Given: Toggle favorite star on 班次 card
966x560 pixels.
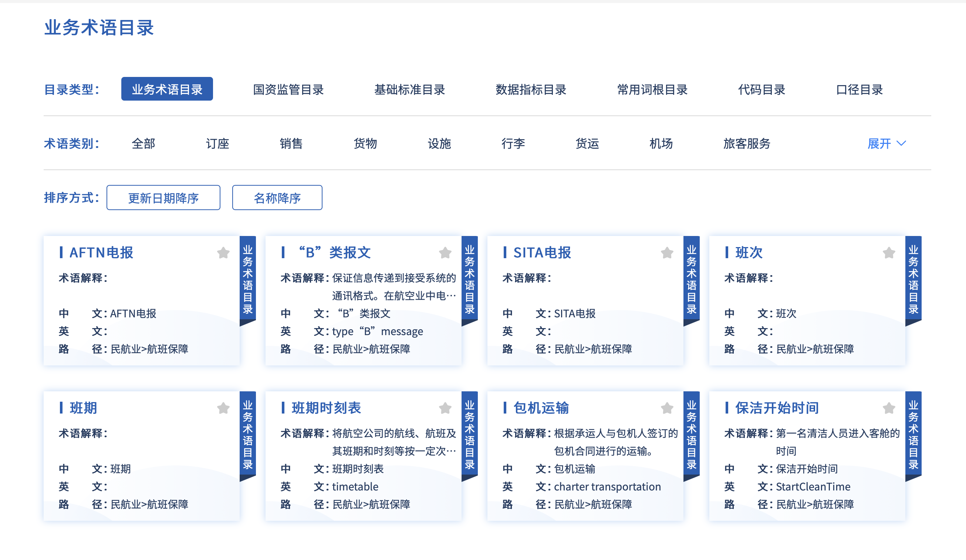Looking at the screenshot, I should [x=889, y=253].
